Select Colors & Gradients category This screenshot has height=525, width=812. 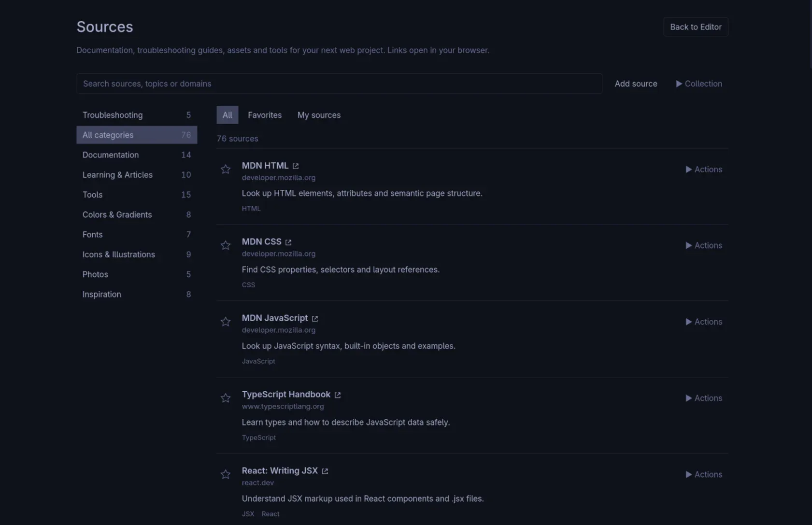137,214
